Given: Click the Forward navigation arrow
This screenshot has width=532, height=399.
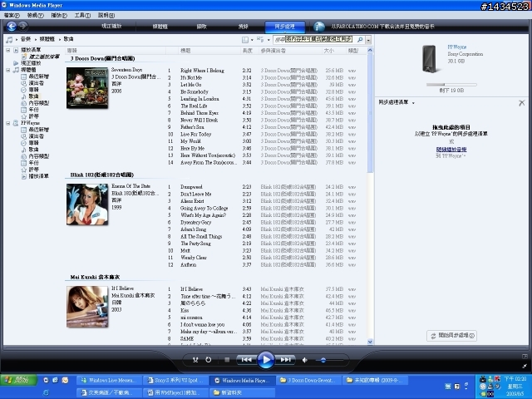Looking at the screenshot, I should coord(22,26).
